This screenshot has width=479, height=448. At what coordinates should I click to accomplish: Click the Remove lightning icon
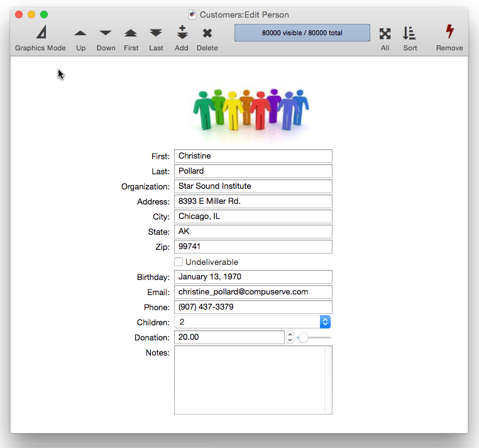(x=449, y=31)
